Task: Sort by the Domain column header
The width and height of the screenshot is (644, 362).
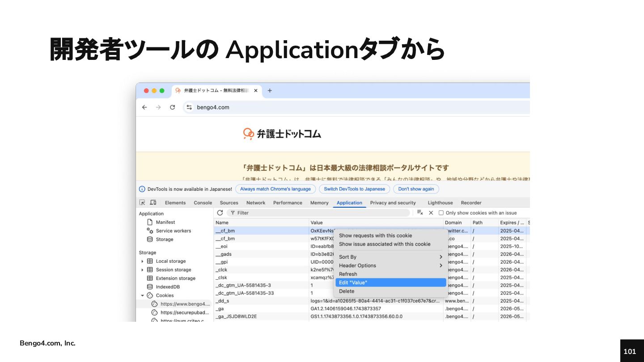Action: pos(457,223)
